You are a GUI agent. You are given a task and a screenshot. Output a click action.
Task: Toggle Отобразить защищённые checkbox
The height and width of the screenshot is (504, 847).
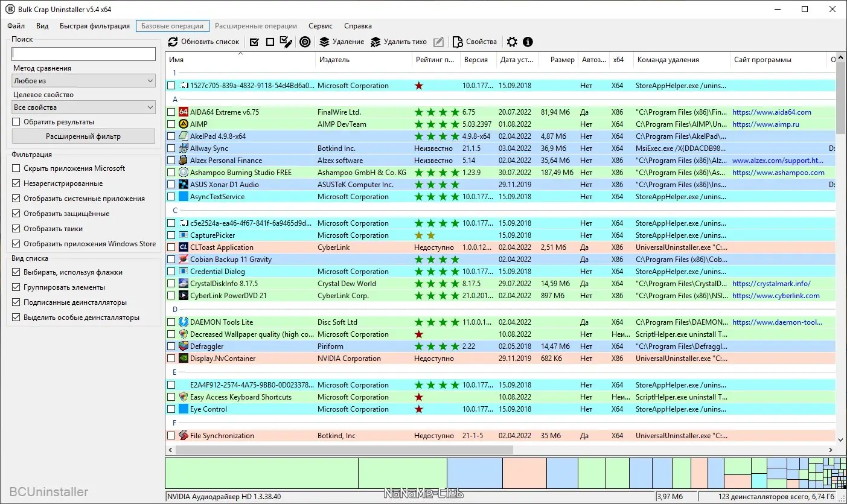tap(16, 214)
